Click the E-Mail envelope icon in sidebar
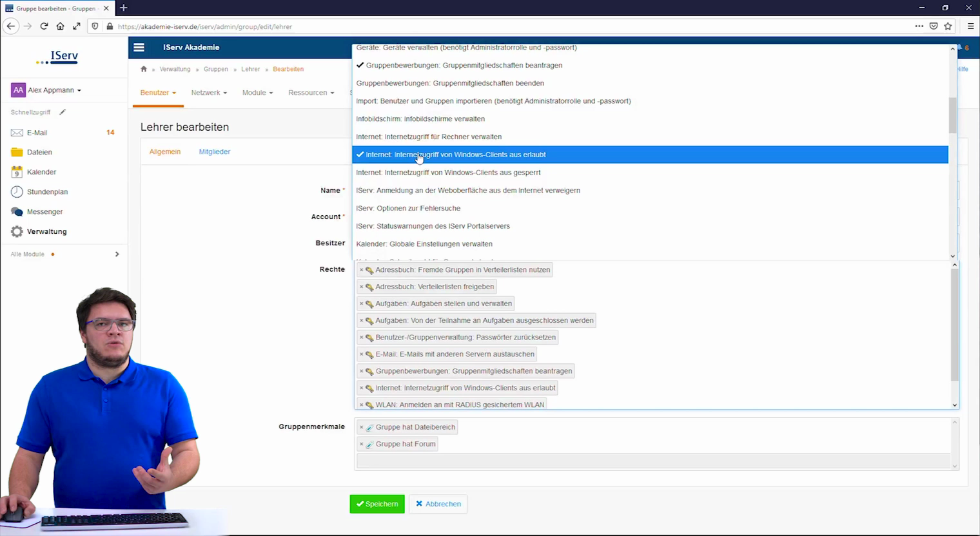This screenshot has width=980, height=536. 17,133
